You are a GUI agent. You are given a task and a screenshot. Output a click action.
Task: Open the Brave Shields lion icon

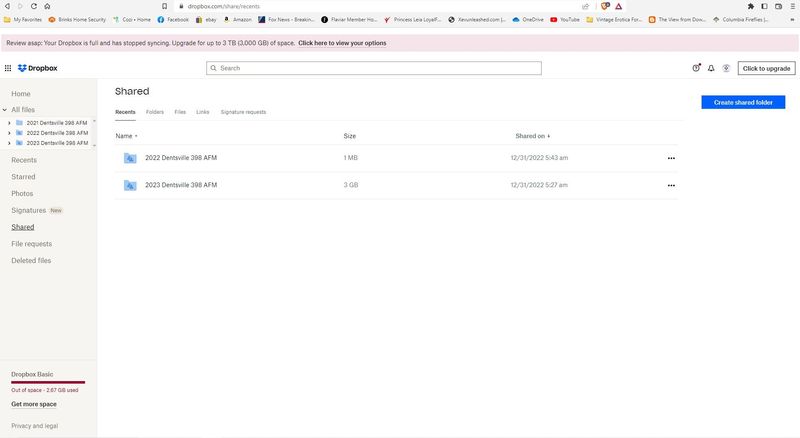click(x=605, y=6)
